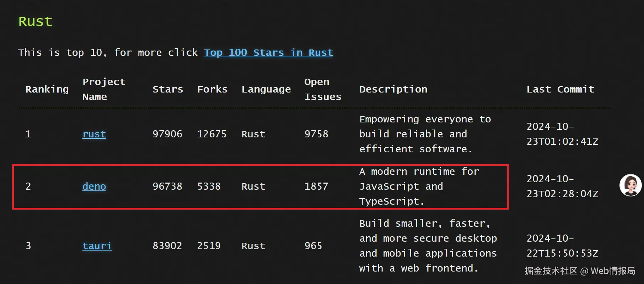The width and height of the screenshot is (644, 284).
Task: Click the green Rust section heading
Action: (35, 21)
